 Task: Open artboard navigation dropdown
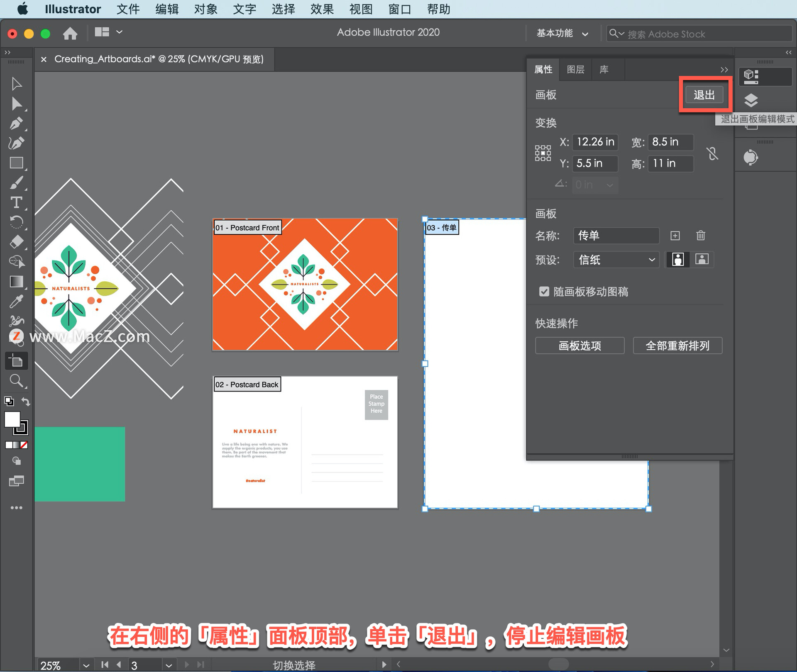tap(169, 665)
